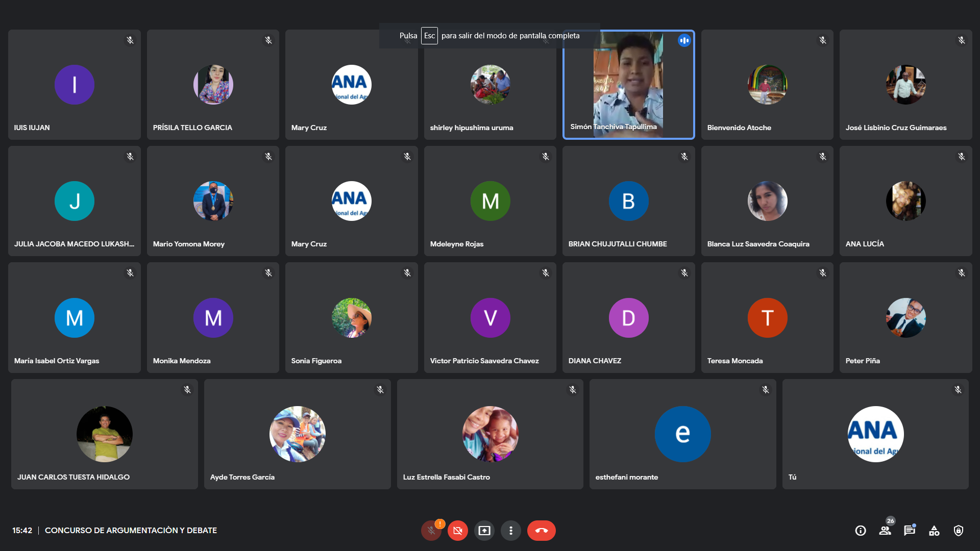Click the present screen button
980x551 pixels.
point(484,531)
